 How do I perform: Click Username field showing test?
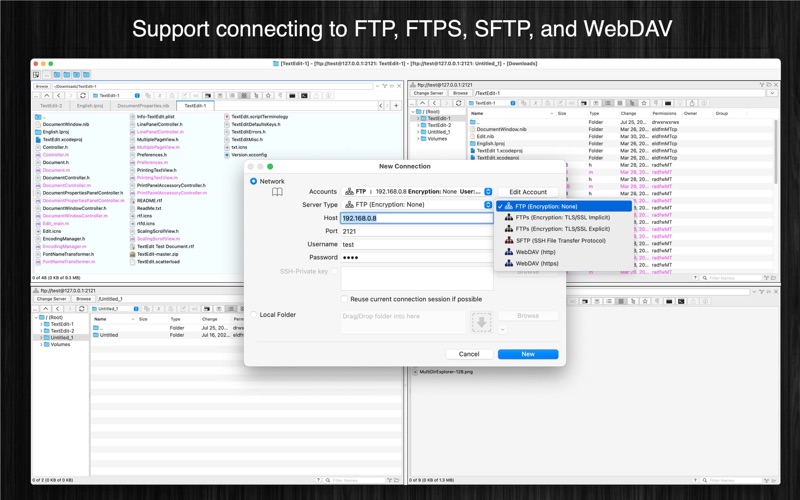417,244
